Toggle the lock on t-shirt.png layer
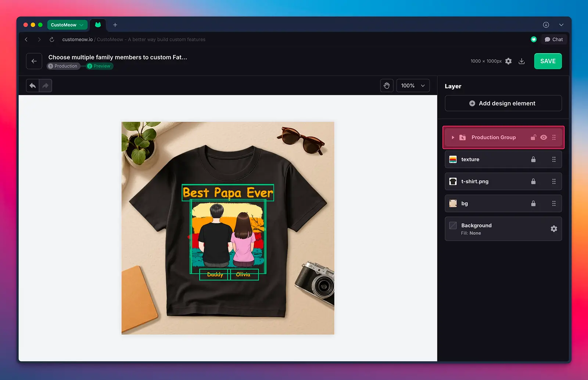588x380 pixels. [533, 182]
